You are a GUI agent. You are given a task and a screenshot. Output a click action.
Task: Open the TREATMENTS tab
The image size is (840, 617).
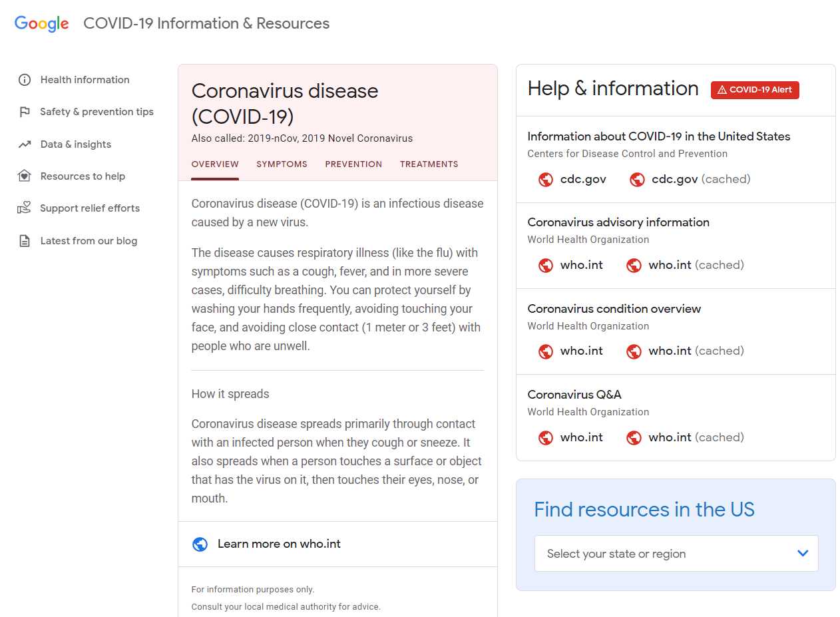coord(429,164)
